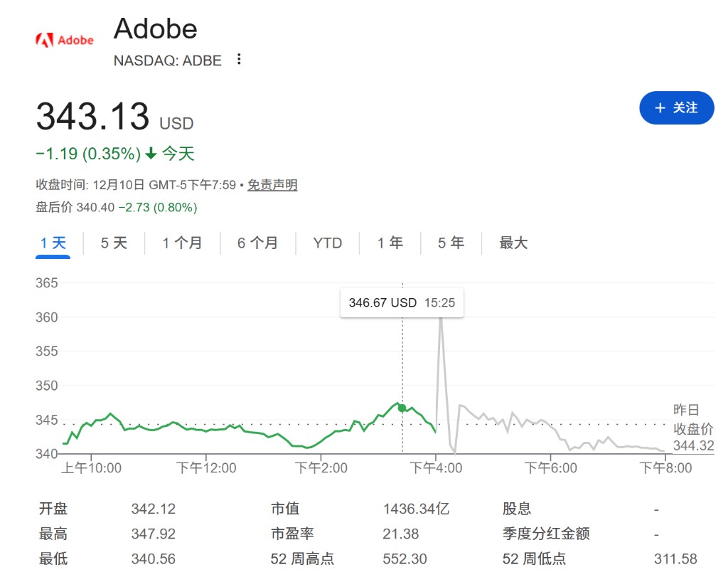Click the 52 周高点 value 552.30
728x582 pixels.
[x=405, y=559]
